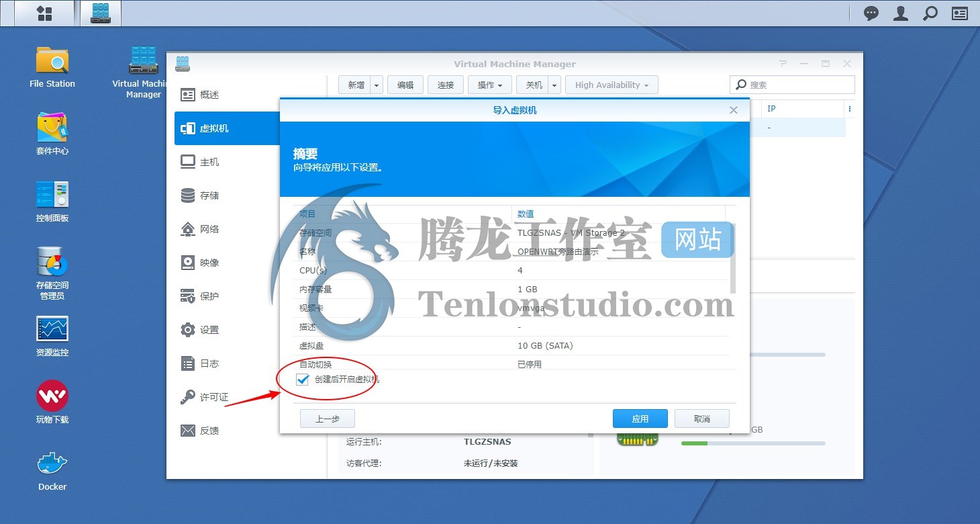Open the widgets panel icon

pyautogui.click(x=960, y=13)
